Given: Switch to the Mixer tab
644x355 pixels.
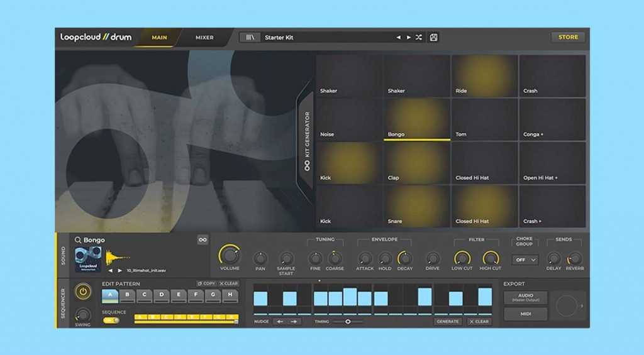Looking at the screenshot, I should pyautogui.click(x=204, y=38).
